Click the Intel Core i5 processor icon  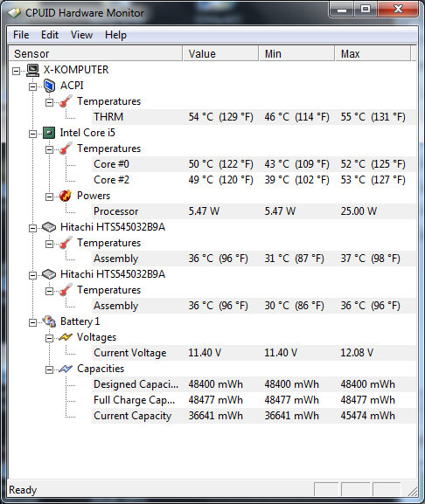tap(49, 133)
